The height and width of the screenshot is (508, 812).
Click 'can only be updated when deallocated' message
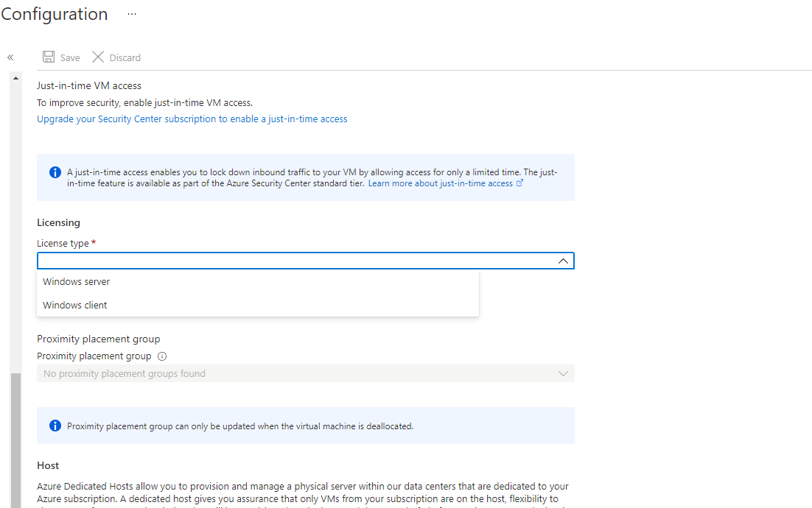240,426
